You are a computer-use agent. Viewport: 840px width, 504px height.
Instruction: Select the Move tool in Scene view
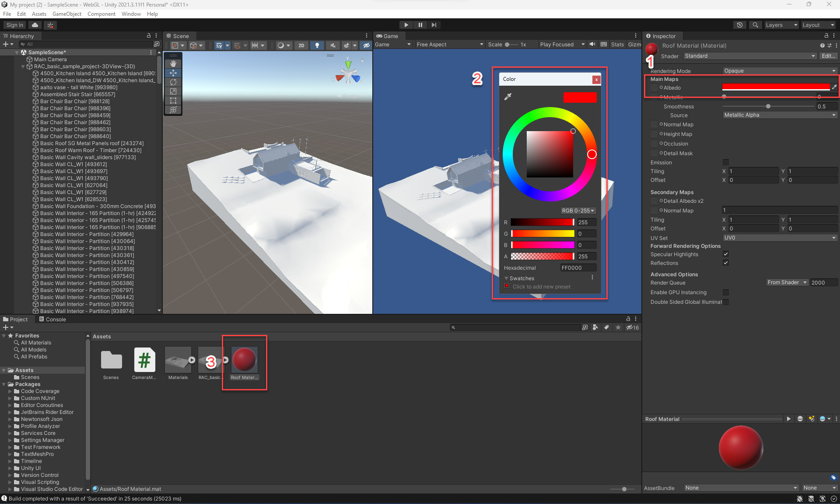coord(173,73)
